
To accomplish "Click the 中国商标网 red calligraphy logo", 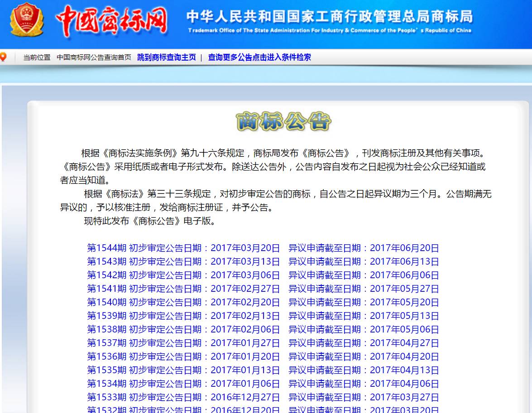I will [x=111, y=21].
